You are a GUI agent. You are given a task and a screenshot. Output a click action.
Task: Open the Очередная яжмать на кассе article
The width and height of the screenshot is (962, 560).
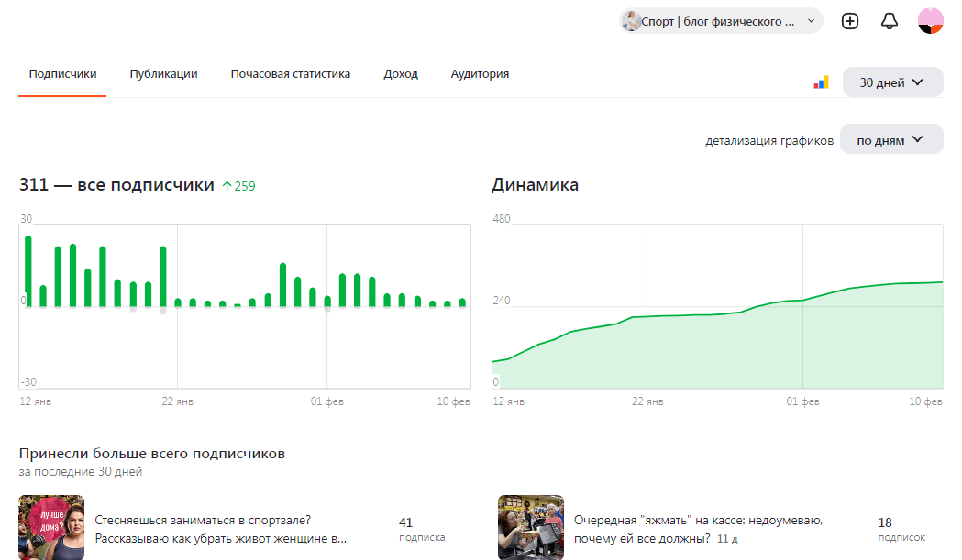698,529
